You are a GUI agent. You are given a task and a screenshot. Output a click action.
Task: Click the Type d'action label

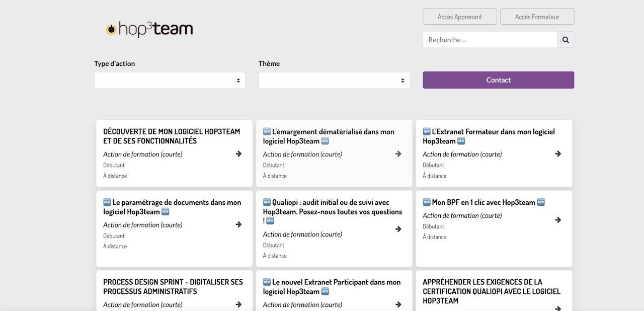pyautogui.click(x=114, y=63)
